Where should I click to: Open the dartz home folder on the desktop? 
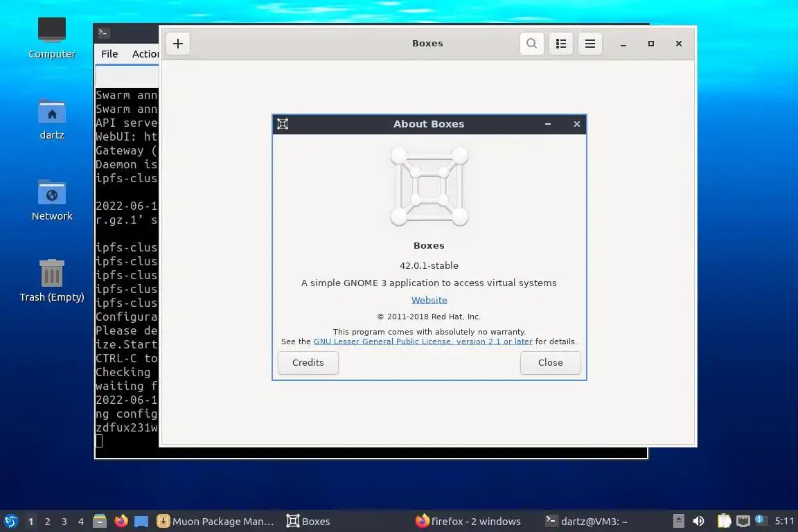(52, 119)
